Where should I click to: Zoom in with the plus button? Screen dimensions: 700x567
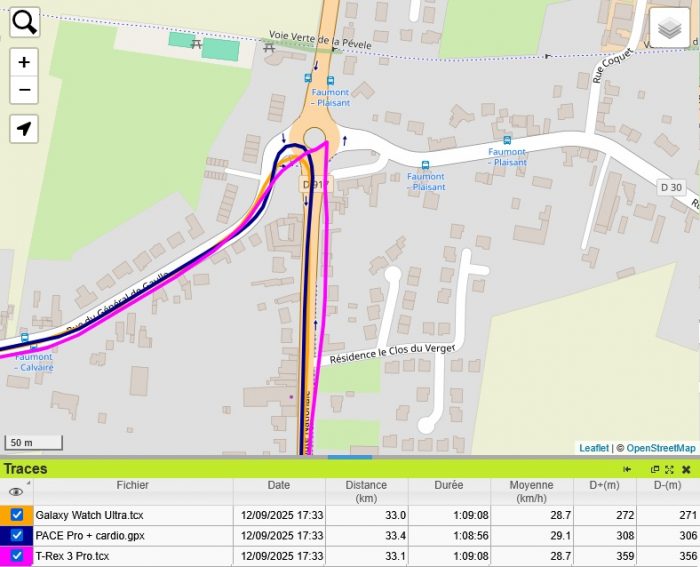[x=24, y=62]
